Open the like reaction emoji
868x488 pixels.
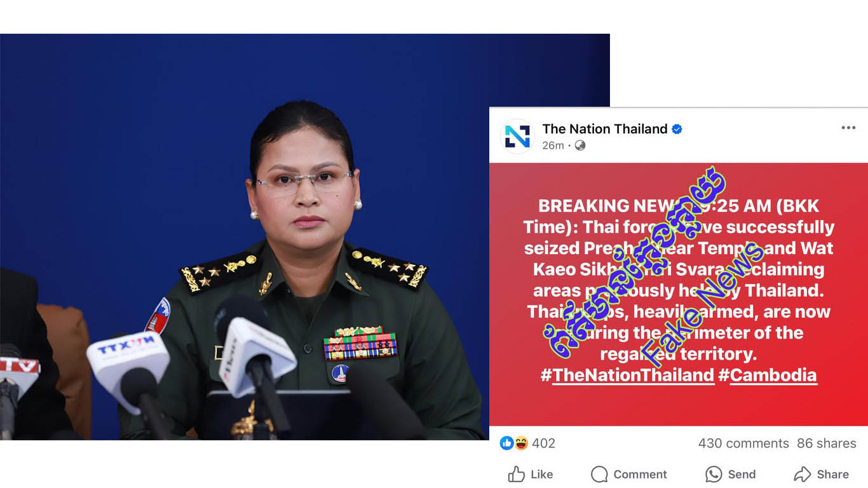click(507, 443)
